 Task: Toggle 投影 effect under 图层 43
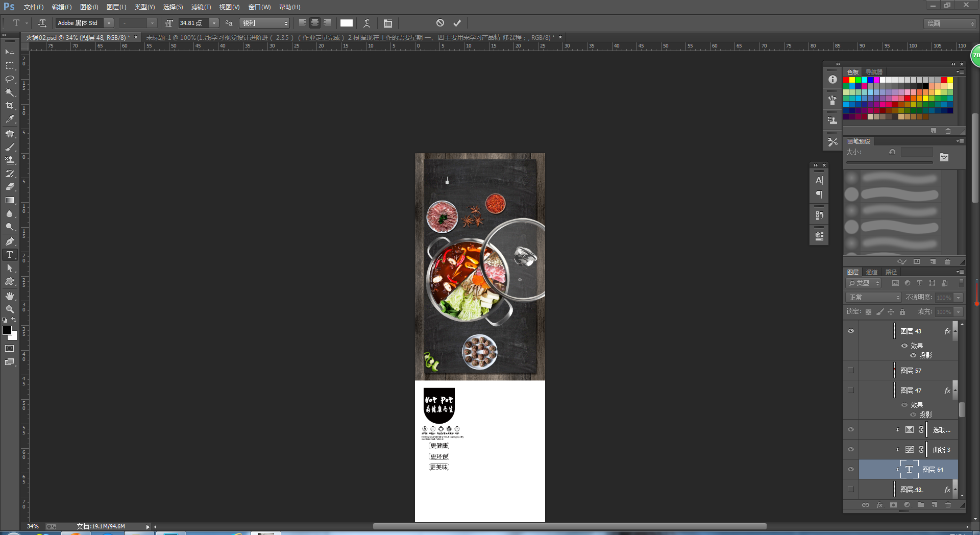pos(913,355)
